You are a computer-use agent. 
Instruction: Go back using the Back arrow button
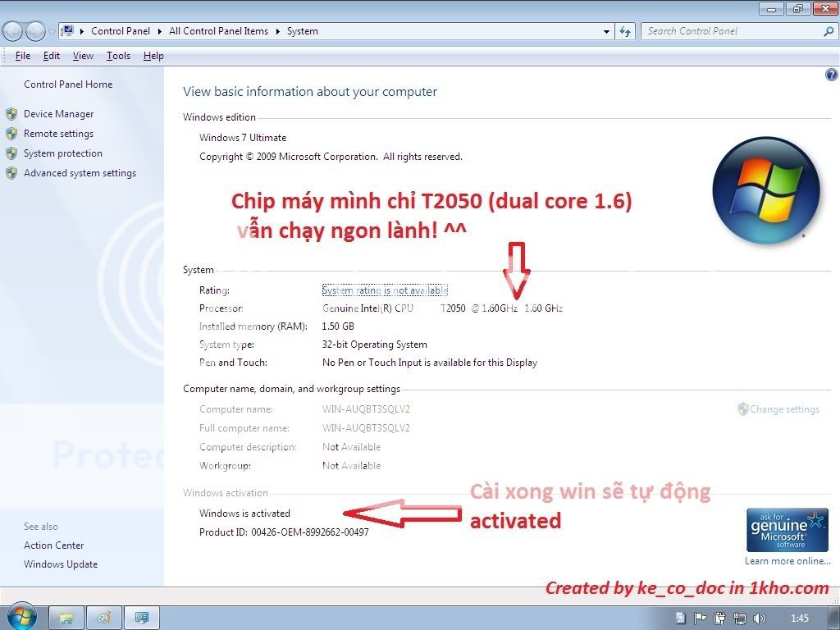12,32
